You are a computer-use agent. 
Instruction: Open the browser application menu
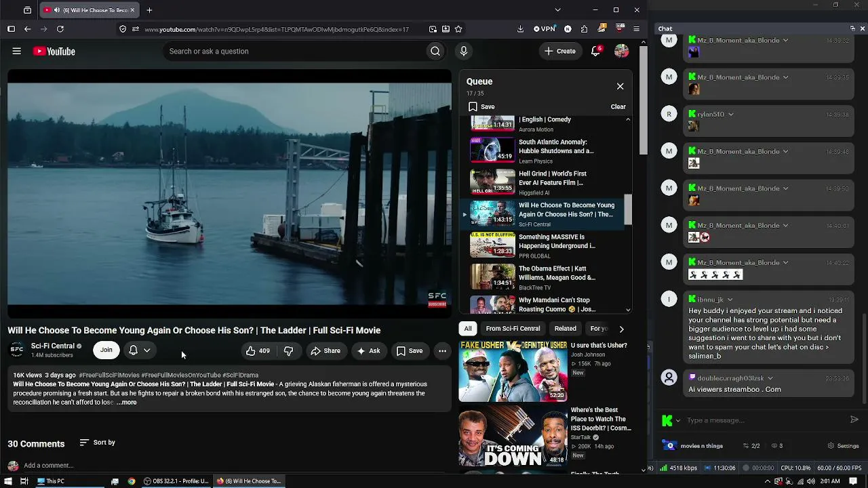[636, 29]
